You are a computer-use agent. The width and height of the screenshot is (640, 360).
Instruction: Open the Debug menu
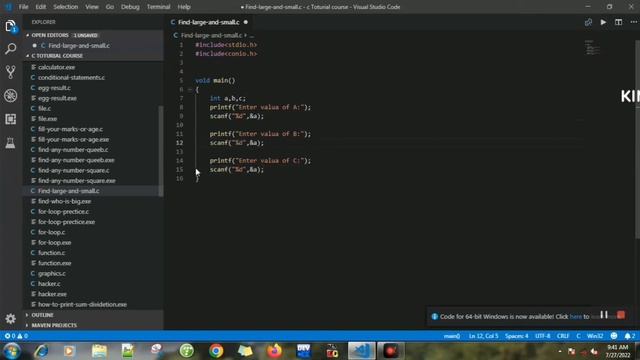click(x=130, y=7)
